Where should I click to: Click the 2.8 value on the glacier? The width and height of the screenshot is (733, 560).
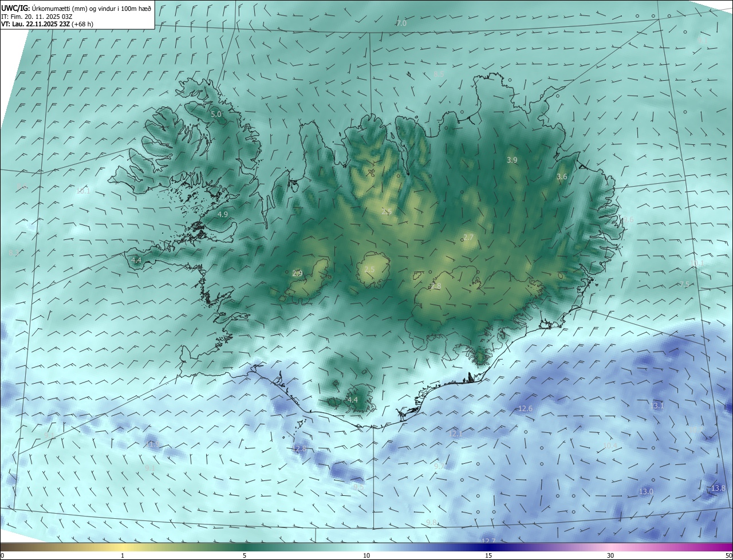[x=436, y=286]
